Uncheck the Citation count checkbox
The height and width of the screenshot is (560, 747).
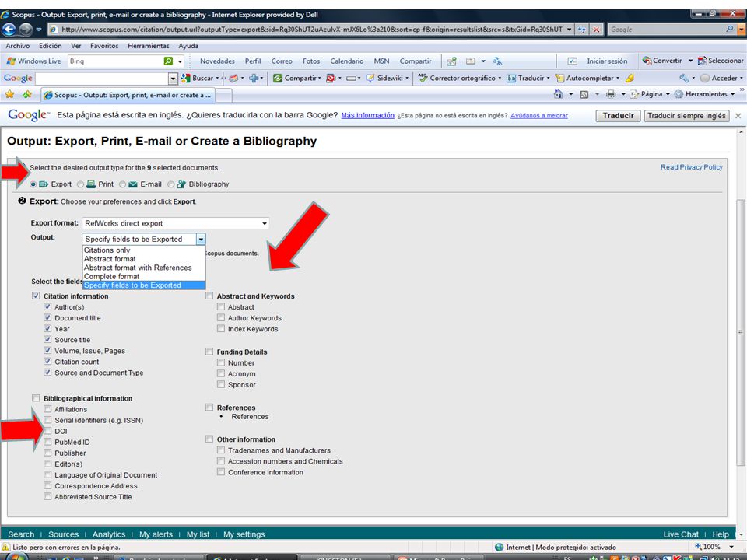click(47, 362)
